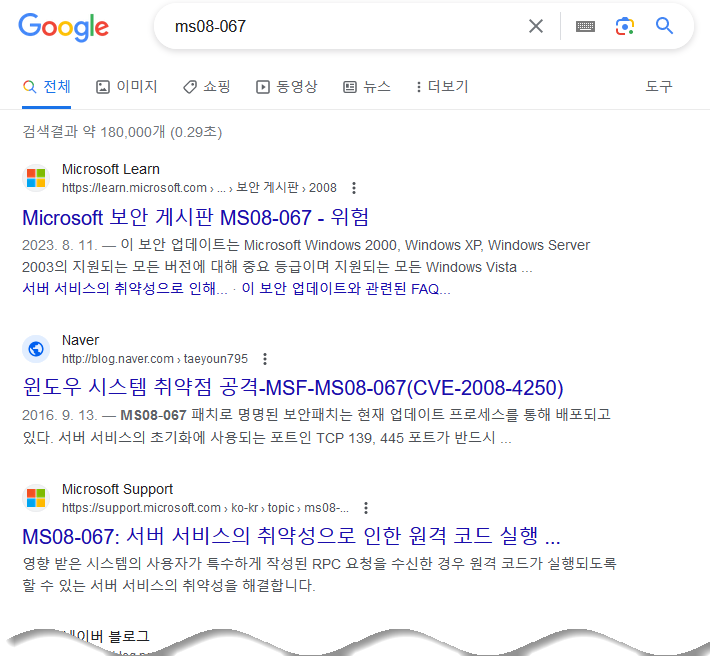Switch to the 쇼핑 tab
This screenshot has height=656, width=710.
207,86
